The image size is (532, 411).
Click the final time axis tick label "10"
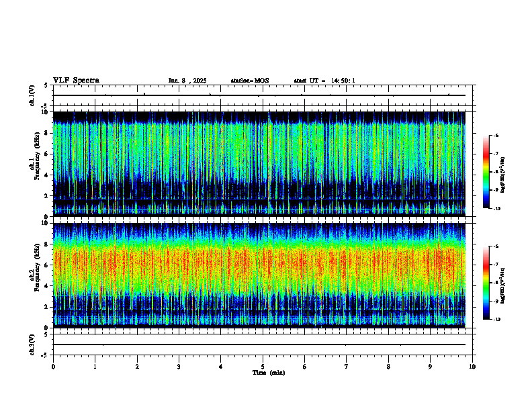point(472,367)
